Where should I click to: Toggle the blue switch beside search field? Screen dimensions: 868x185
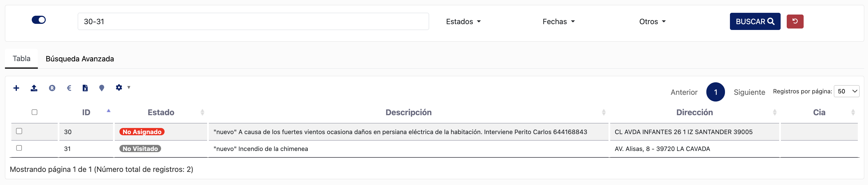coord(39,20)
